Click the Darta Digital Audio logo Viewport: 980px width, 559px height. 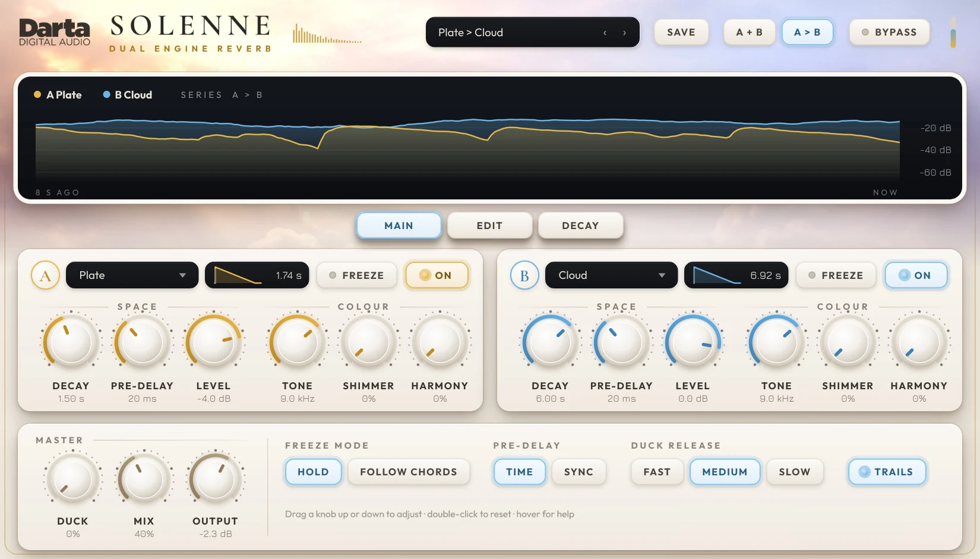tap(55, 32)
